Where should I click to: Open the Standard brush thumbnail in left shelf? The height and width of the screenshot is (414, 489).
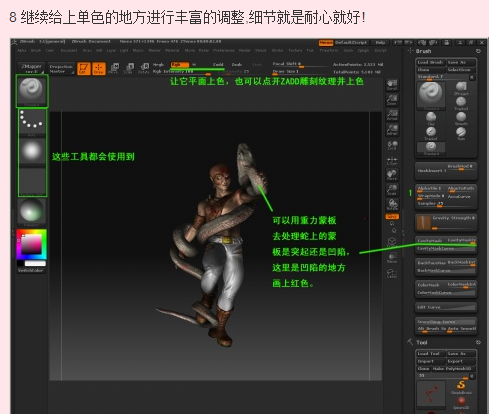point(32,91)
